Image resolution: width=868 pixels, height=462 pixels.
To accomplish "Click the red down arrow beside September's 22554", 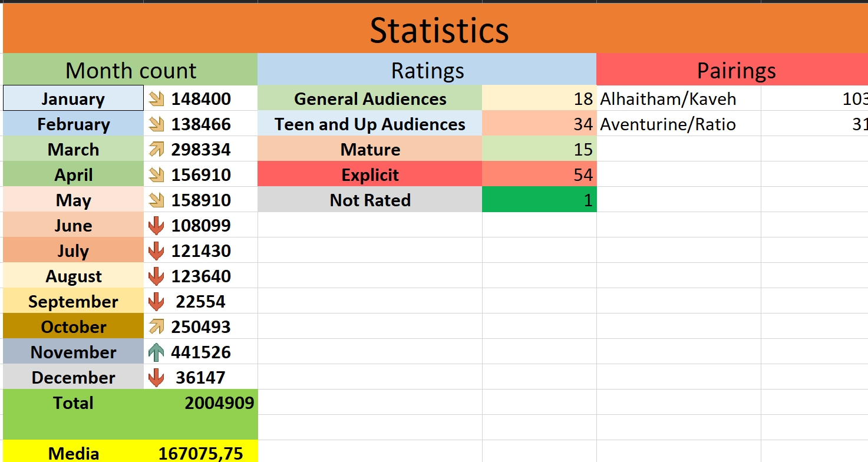I will pyautogui.click(x=156, y=302).
